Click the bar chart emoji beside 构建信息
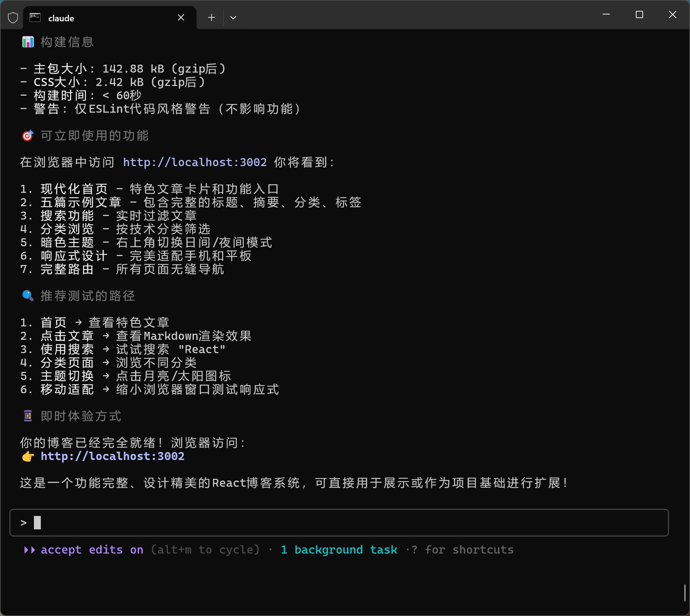Viewport: 690px width, 616px height. pos(28,42)
